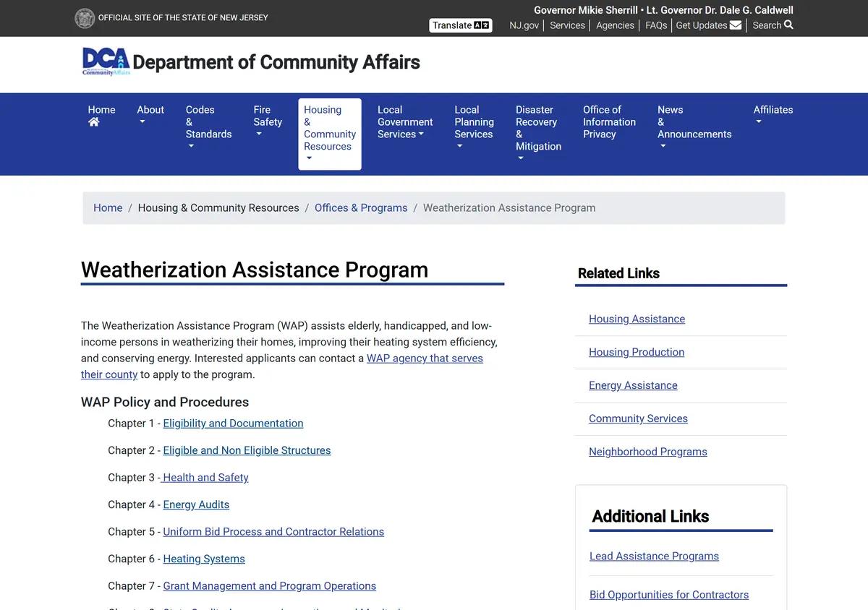868x610 pixels.
Task: Expand the Codes & Standards dropdown
Action: pyautogui.click(x=191, y=147)
